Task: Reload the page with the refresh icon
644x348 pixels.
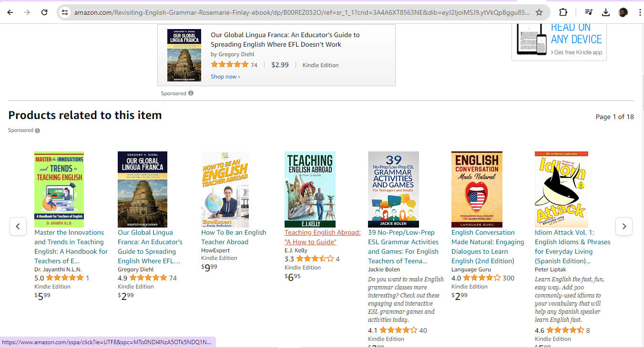Action: tap(44, 13)
